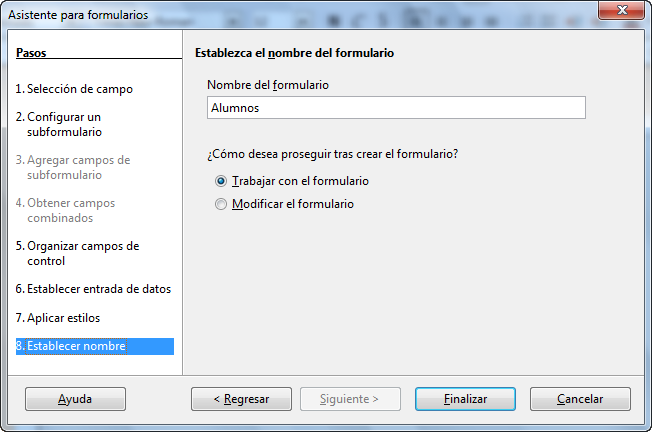Go to step 2 Configurar un subformulario
The width and height of the screenshot is (652, 432).
59,124
